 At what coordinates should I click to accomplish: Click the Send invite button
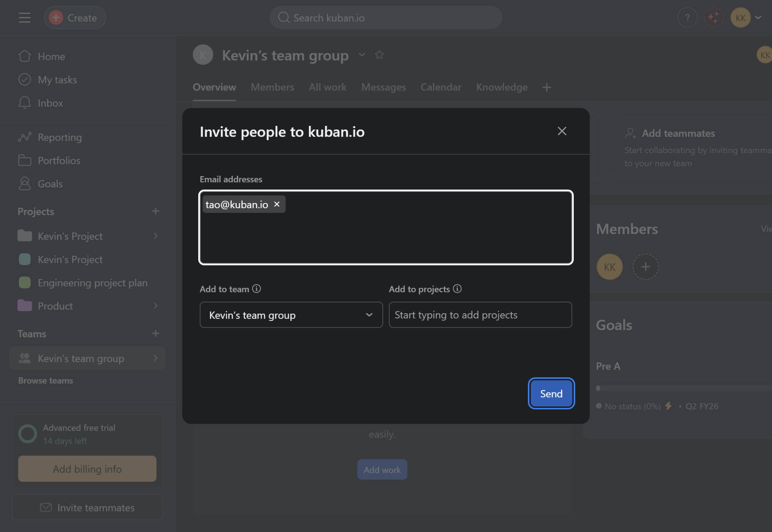tap(551, 394)
